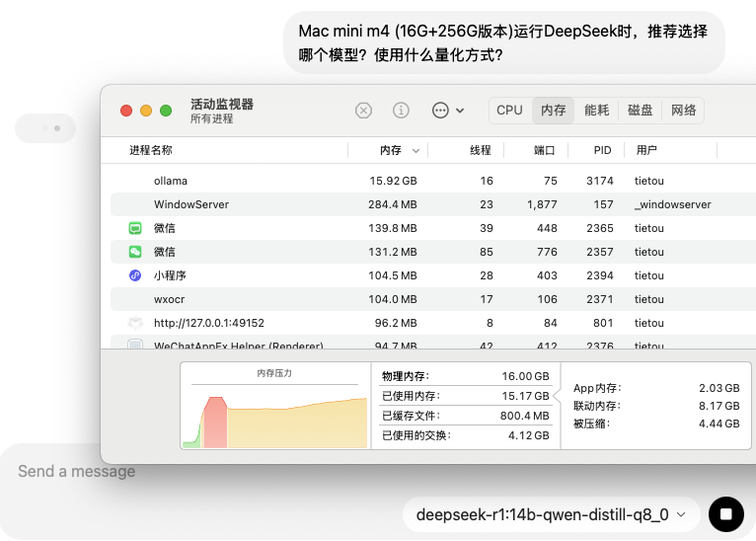Close the Activity Monitor window
Viewport: 756px width, 541px height.
point(126,111)
